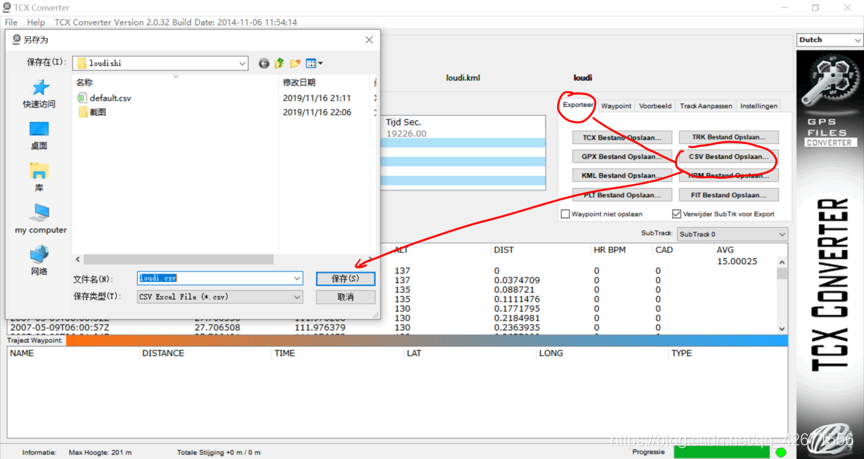Select the 0.0374709 distance value
Screen dimensions: 864x459
click(517, 280)
